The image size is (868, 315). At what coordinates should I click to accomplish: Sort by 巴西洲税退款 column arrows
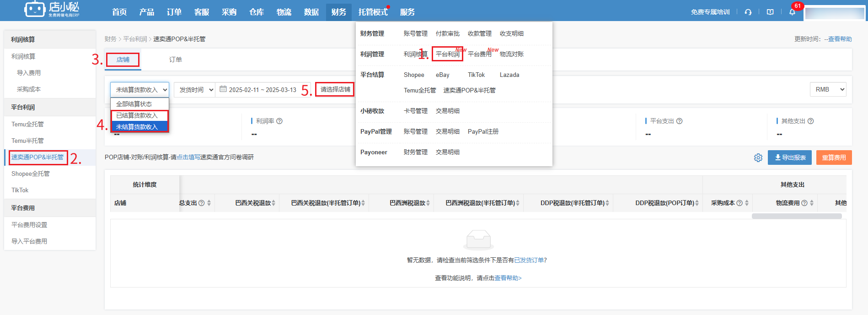[428, 203]
